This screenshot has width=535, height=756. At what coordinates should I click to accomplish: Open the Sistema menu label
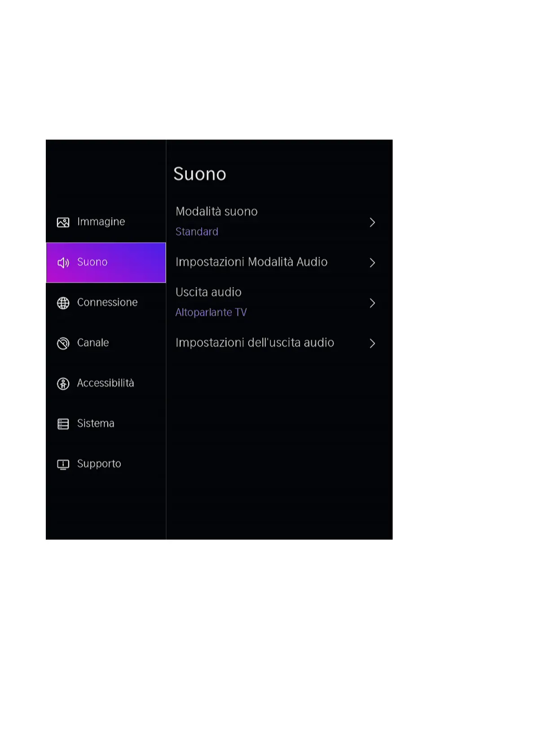96,423
